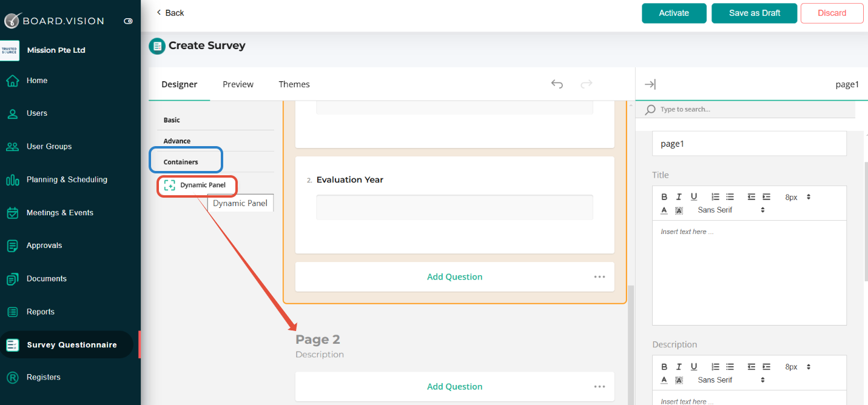
Task: Decrease indent in Title editor
Action: point(752,197)
